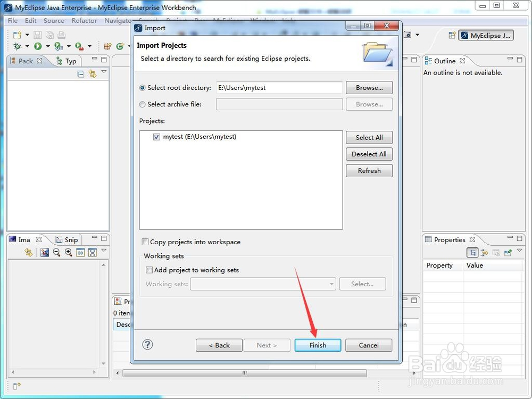Close the Outline view tab
The height and width of the screenshot is (399, 532).
462,61
